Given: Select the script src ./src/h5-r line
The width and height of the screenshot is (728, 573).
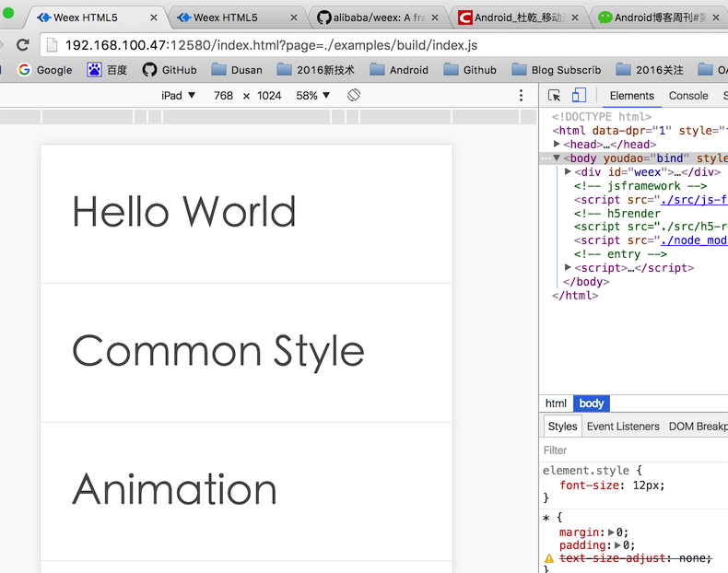Looking at the screenshot, I should click(651, 227).
